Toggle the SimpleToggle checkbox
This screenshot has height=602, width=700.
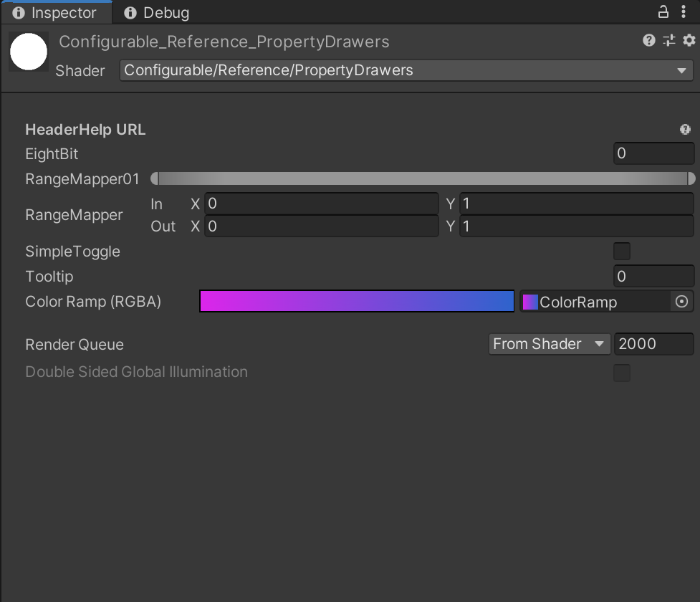click(621, 252)
